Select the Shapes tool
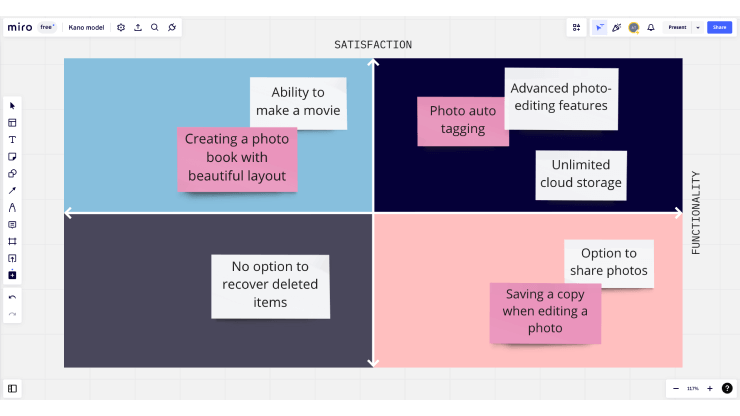The image size is (740, 416). 12,174
